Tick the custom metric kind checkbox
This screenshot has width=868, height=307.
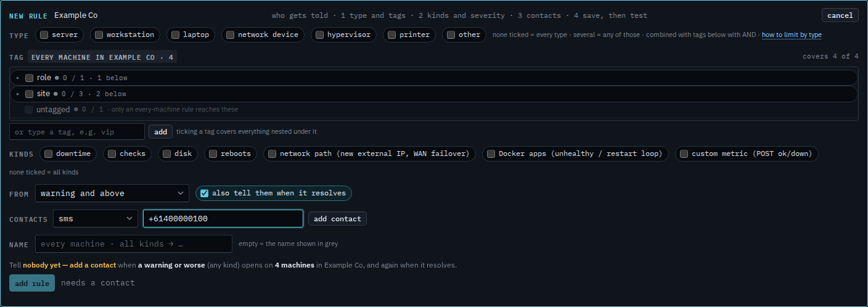(684, 154)
